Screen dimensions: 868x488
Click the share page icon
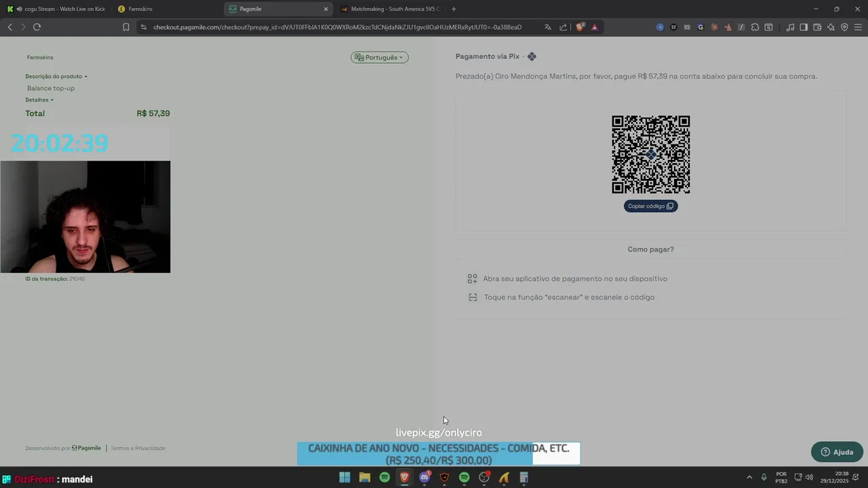coord(563,27)
